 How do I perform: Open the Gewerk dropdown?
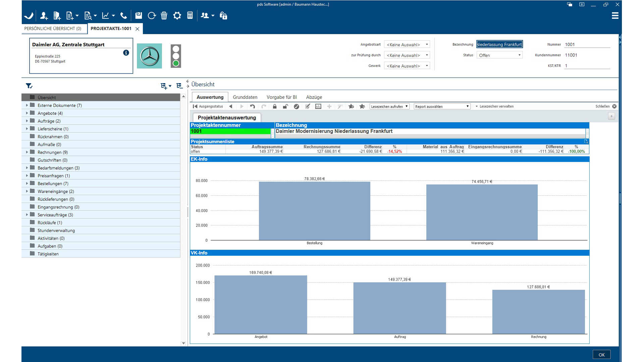[x=407, y=66]
